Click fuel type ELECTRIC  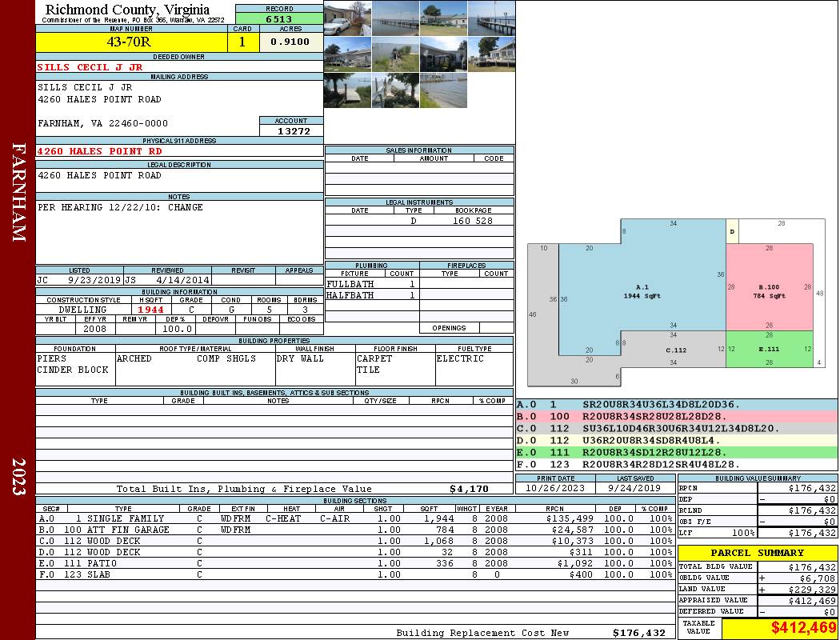[x=460, y=358]
